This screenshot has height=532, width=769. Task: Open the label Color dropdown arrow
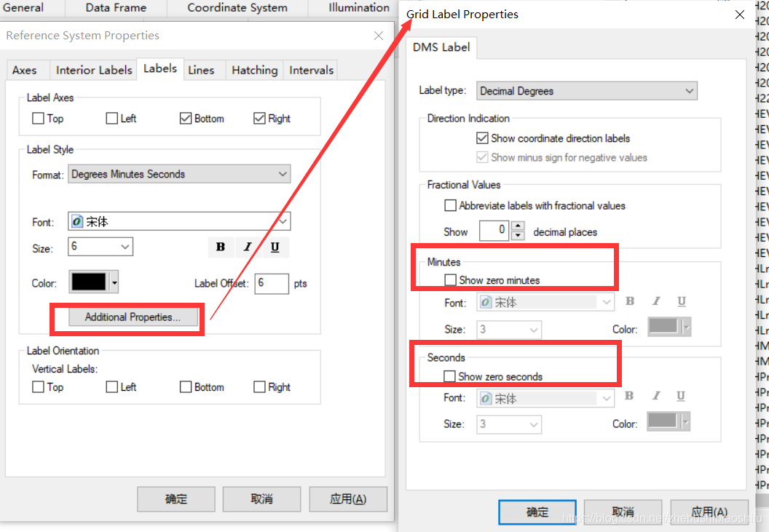coord(114,282)
